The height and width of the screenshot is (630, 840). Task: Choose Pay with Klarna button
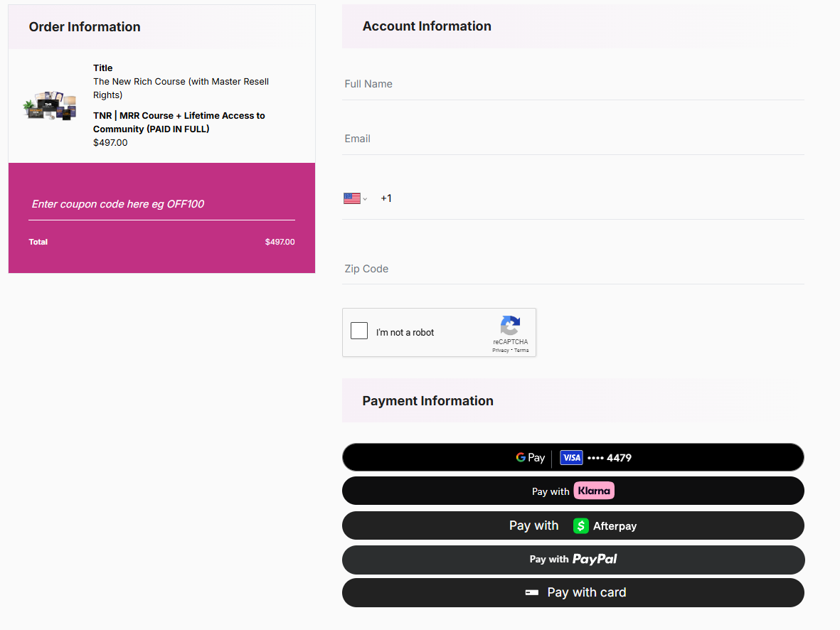573,491
